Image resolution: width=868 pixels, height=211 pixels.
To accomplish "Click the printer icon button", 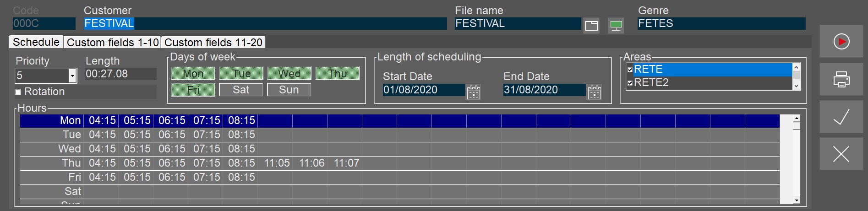I will 841,80.
